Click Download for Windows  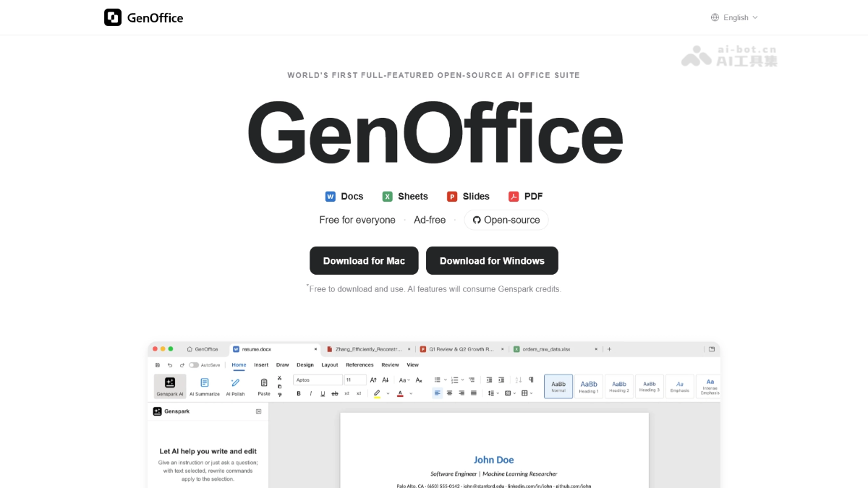click(492, 261)
